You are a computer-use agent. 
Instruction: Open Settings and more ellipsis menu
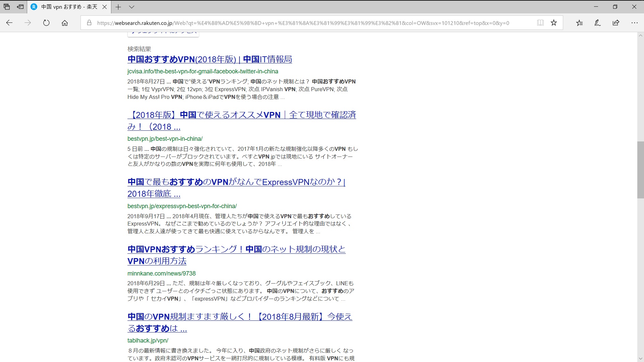[x=634, y=23]
